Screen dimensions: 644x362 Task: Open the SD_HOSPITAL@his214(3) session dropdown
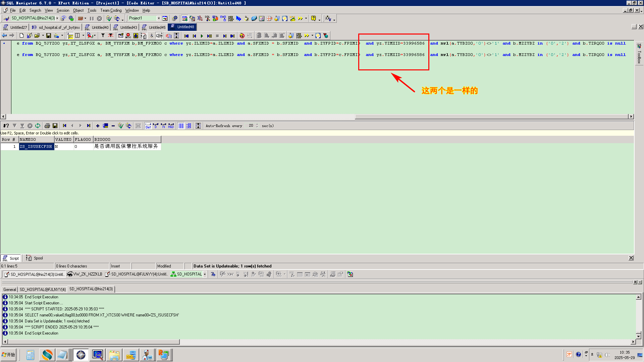click(x=57, y=18)
